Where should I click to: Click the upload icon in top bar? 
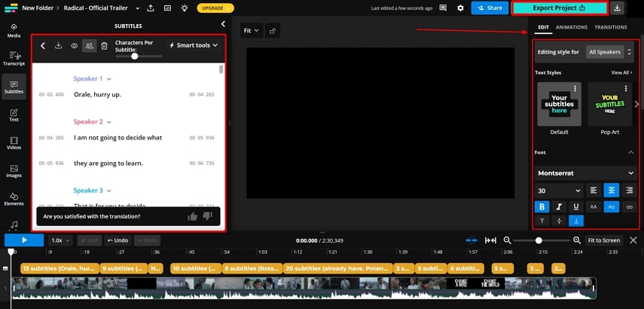click(x=151, y=8)
